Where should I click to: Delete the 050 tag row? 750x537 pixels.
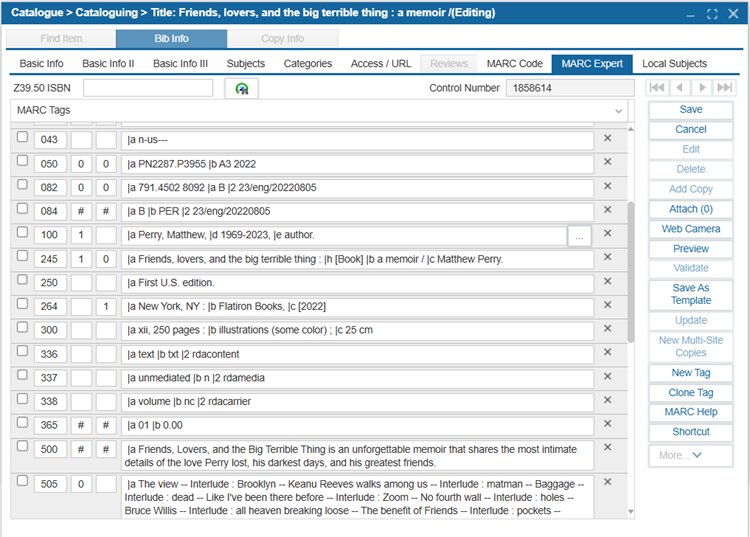point(607,162)
